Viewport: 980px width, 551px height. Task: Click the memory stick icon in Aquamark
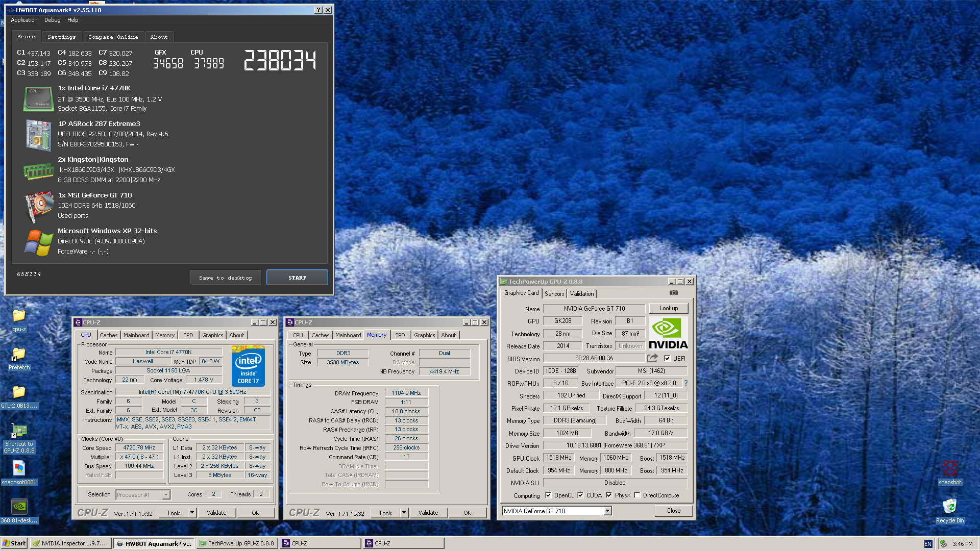pos(38,171)
